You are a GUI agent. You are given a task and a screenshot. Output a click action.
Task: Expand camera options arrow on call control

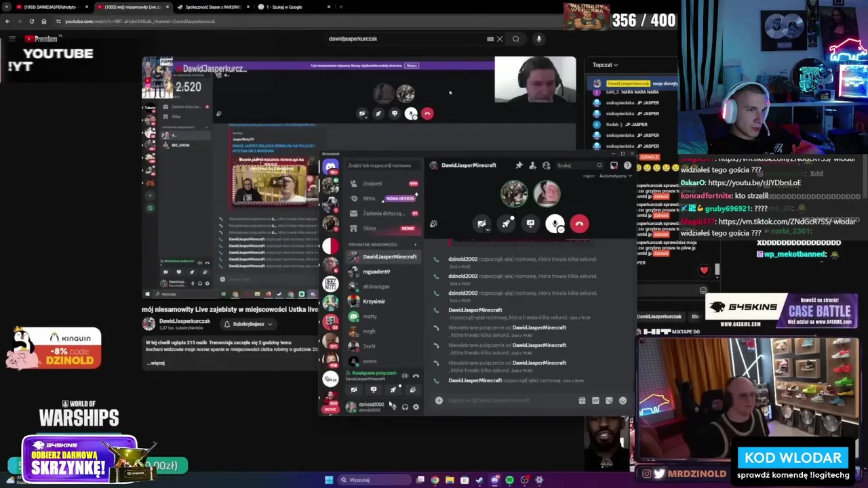pos(488,230)
